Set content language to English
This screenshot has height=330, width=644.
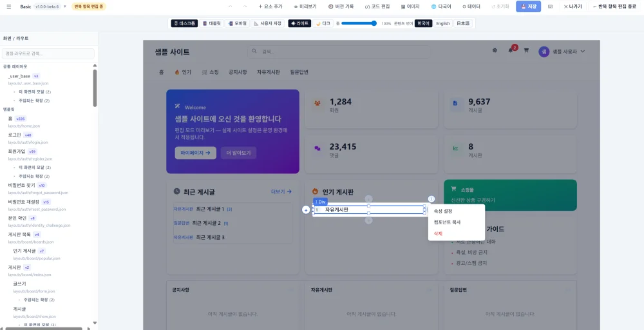[443, 23]
